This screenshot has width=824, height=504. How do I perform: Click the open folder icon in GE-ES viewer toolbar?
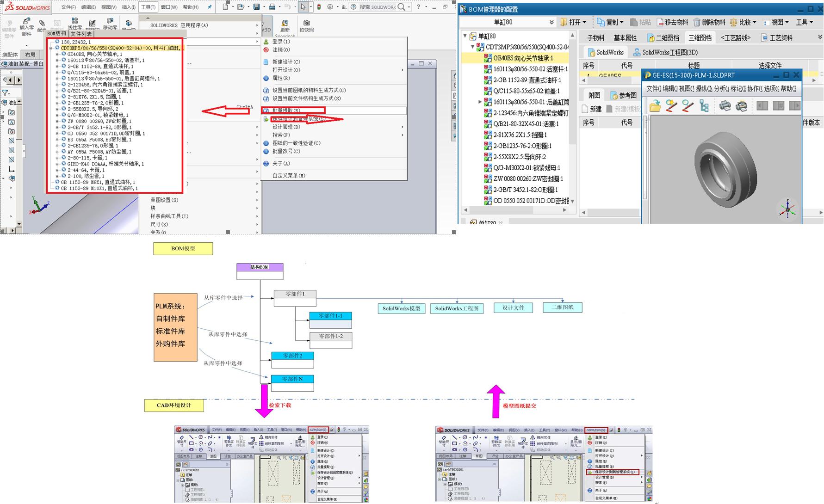[655, 106]
